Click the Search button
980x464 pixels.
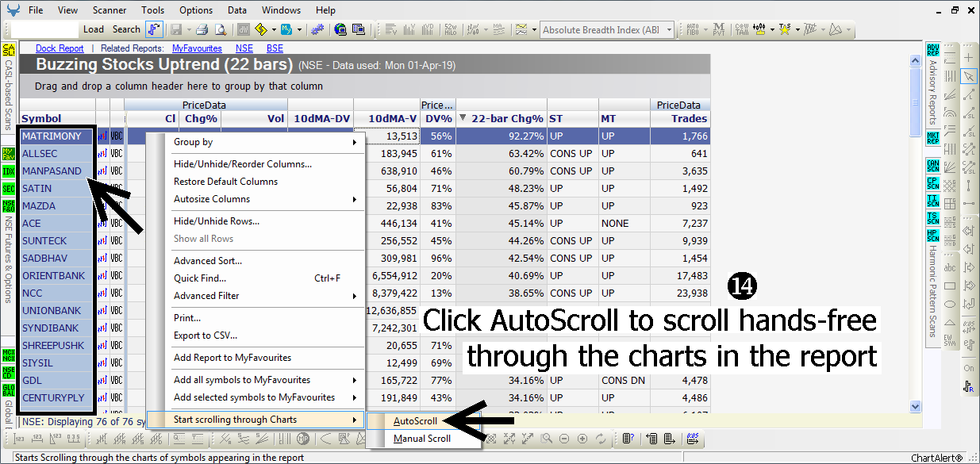[126, 29]
